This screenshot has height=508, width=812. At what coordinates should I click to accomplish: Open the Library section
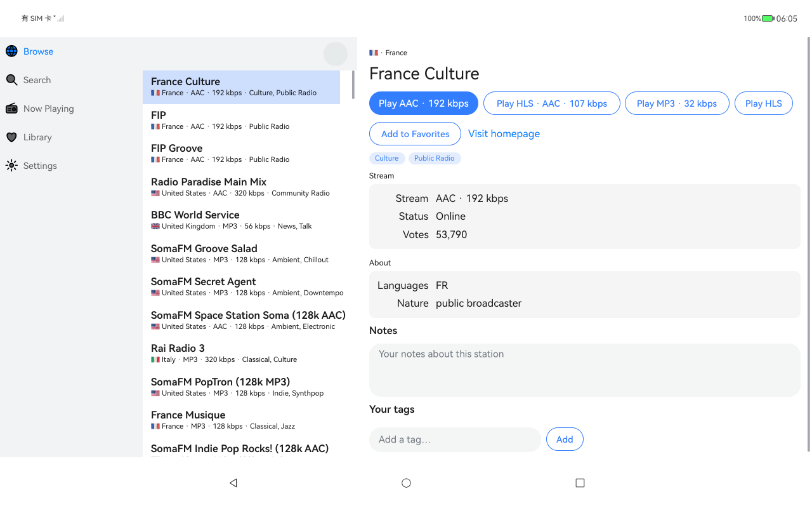[x=71, y=137]
